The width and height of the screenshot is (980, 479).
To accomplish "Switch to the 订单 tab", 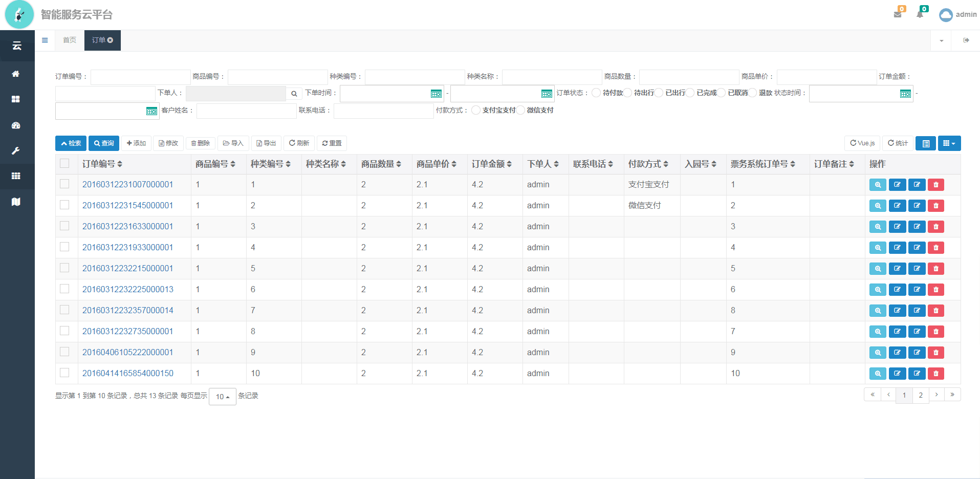I will click(102, 40).
